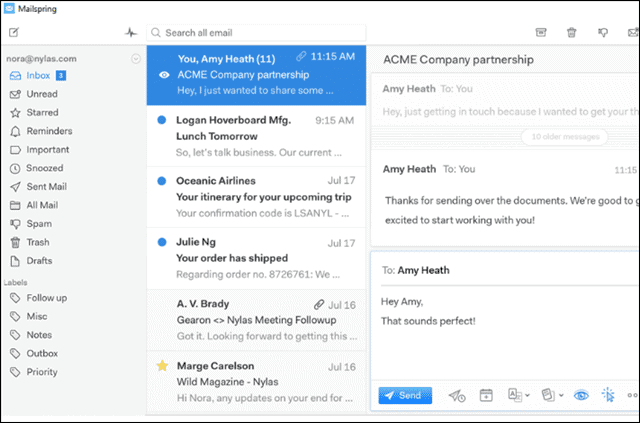Click the Send button
Viewport: 640px width, 423px height.
405,396
